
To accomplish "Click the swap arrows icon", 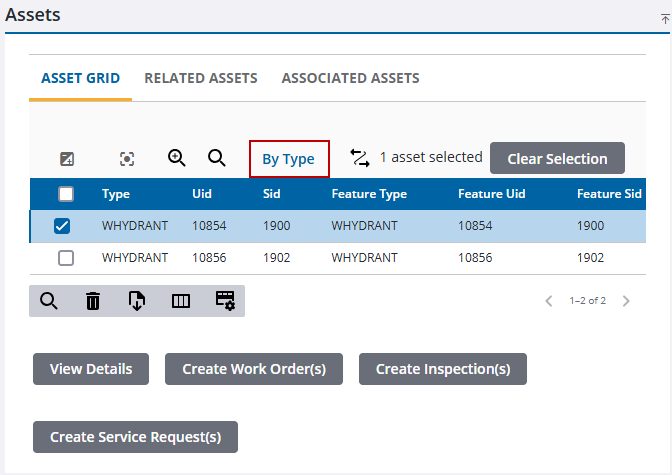I will click(x=360, y=158).
